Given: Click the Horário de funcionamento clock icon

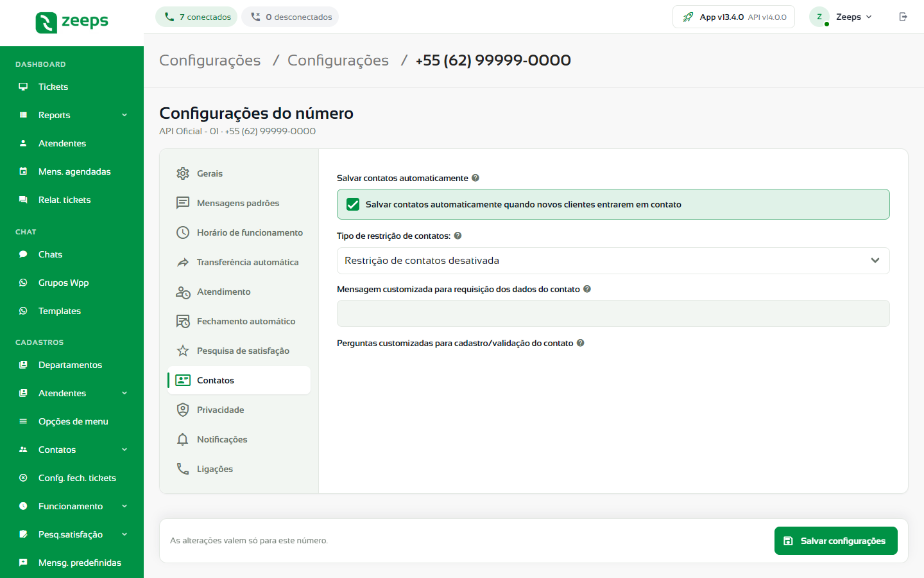Looking at the screenshot, I should (x=183, y=232).
